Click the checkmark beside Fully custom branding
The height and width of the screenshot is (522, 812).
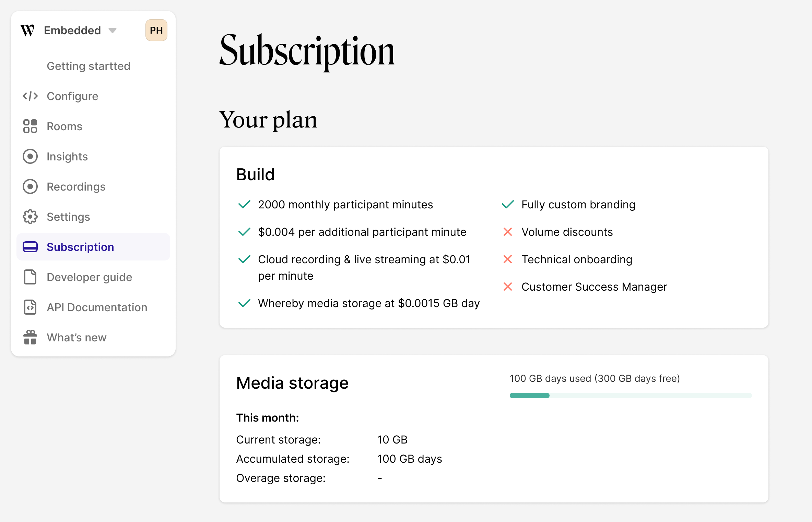508,205
